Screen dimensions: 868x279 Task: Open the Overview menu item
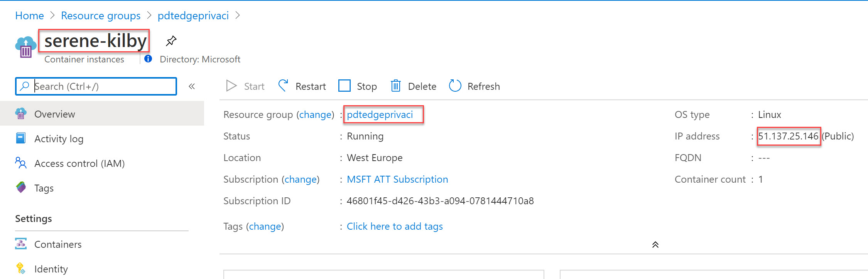pos(54,114)
